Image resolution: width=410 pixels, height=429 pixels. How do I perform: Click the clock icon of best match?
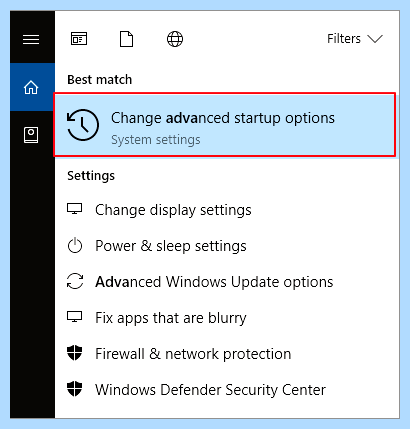pyautogui.click(x=83, y=125)
